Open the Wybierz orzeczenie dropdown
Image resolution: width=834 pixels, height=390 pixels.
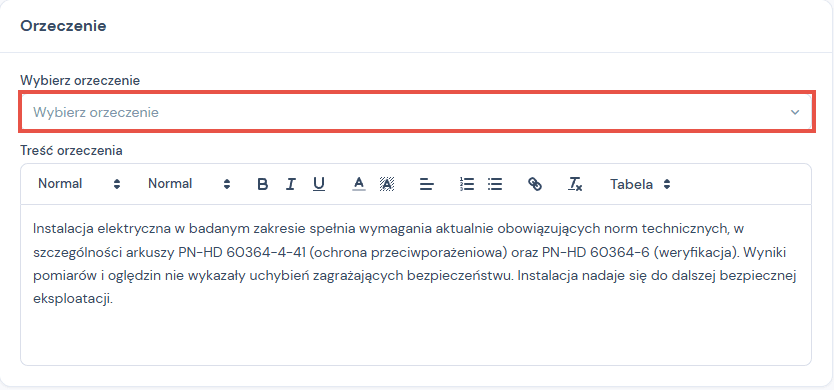point(416,112)
